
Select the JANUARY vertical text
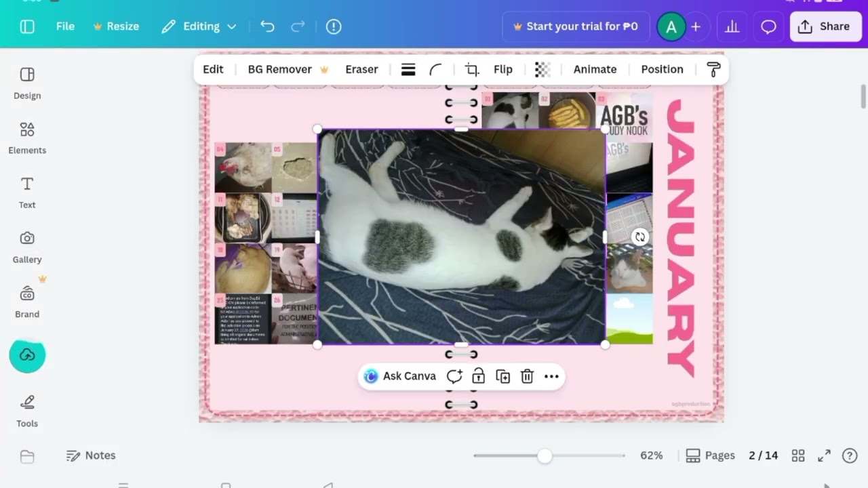click(682, 239)
